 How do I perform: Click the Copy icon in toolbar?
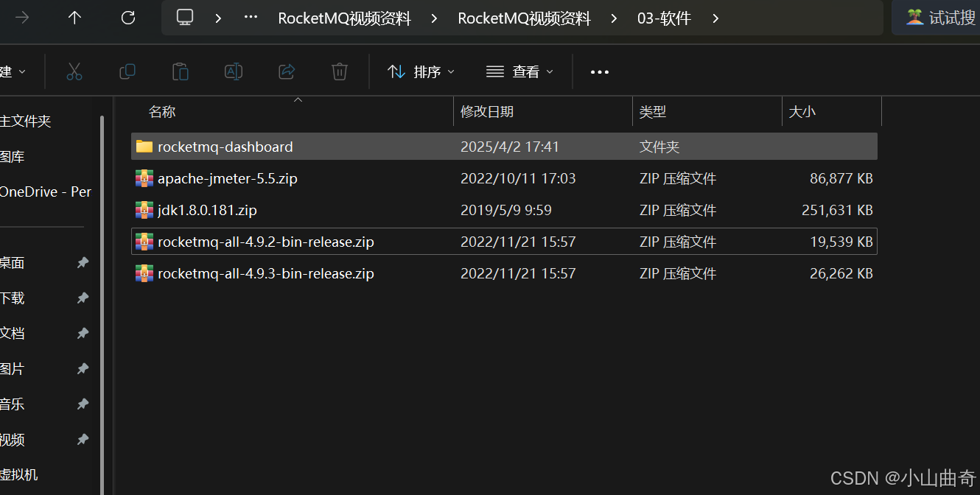pos(127,71)
